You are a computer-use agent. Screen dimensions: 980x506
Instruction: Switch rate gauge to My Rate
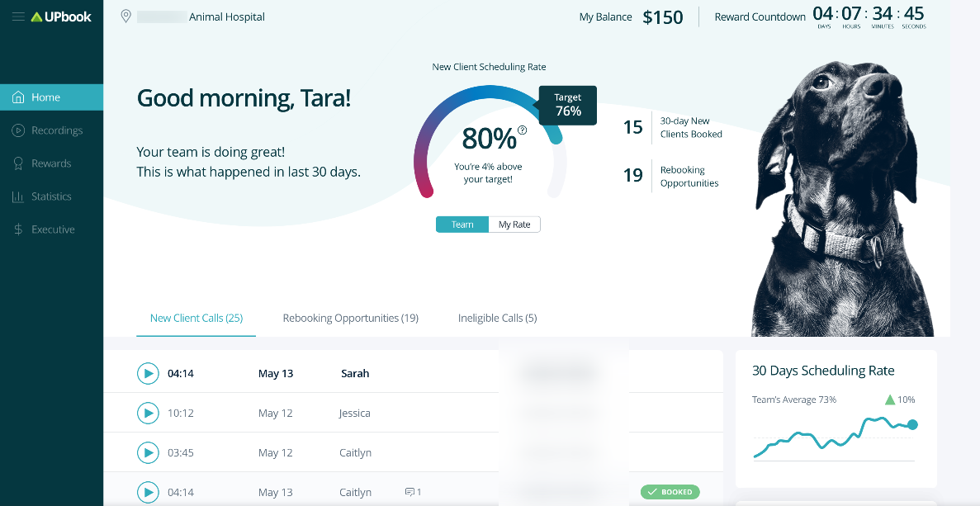(x=514, y=225)
